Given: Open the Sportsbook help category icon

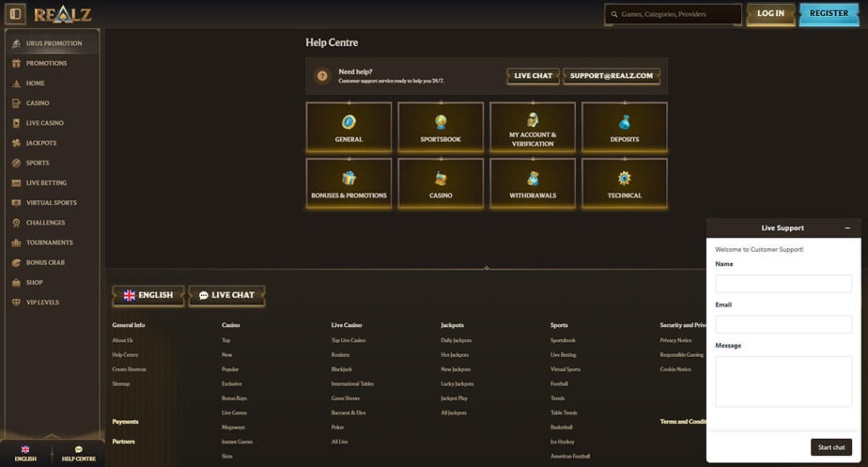Looking at the screenshot, I should pyautogui.click(x=441, y=123).
